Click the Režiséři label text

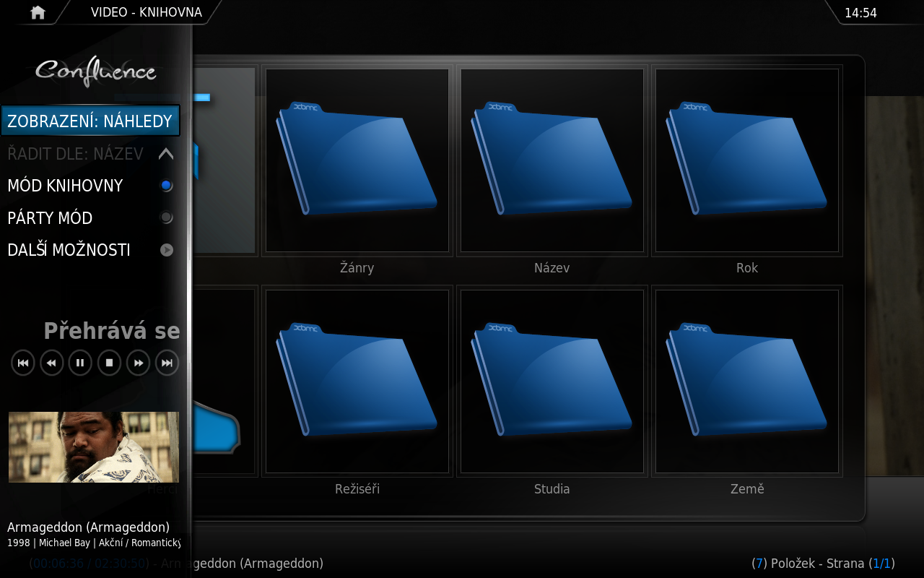[357, 489]
